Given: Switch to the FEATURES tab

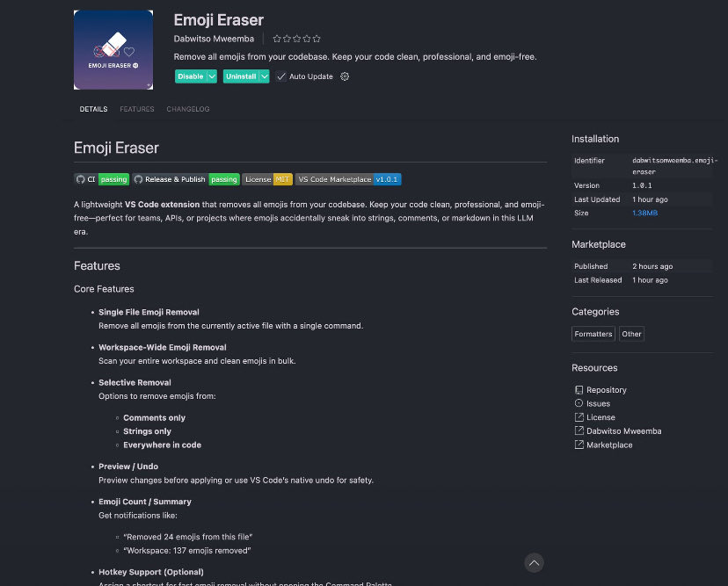Looking at the screenshot, I should coord(137,109).
